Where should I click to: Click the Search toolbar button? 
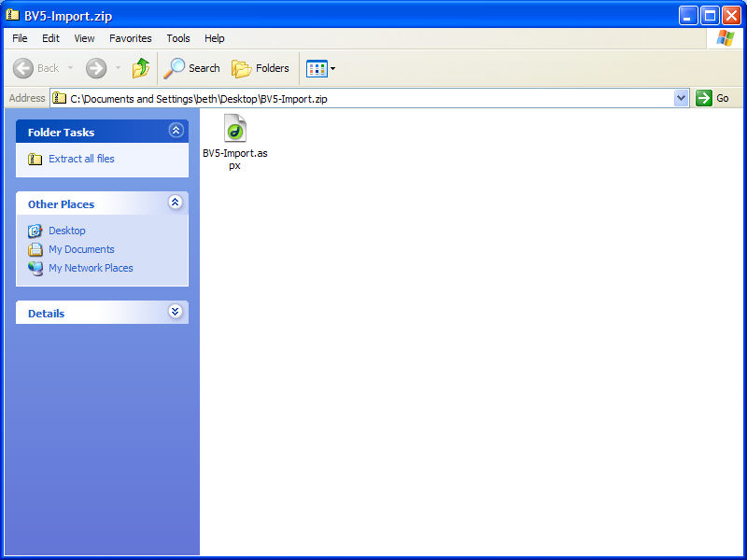point(191,68)
